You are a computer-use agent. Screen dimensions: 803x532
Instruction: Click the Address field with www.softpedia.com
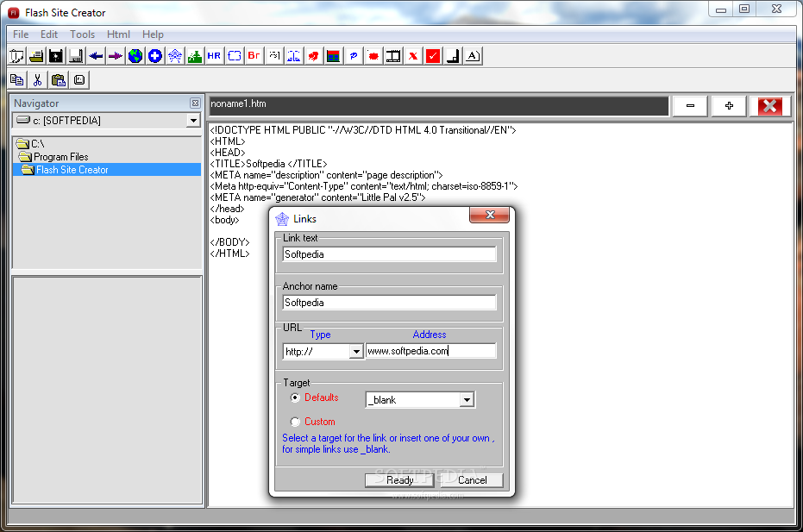point(430,351)
